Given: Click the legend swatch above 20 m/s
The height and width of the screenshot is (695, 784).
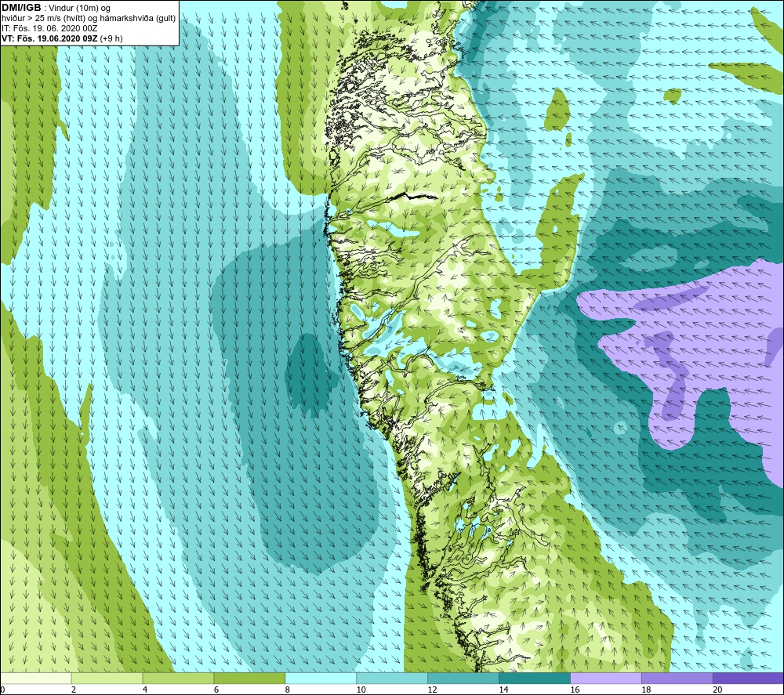Looking at the screenshot, I should tap(748, 678).
